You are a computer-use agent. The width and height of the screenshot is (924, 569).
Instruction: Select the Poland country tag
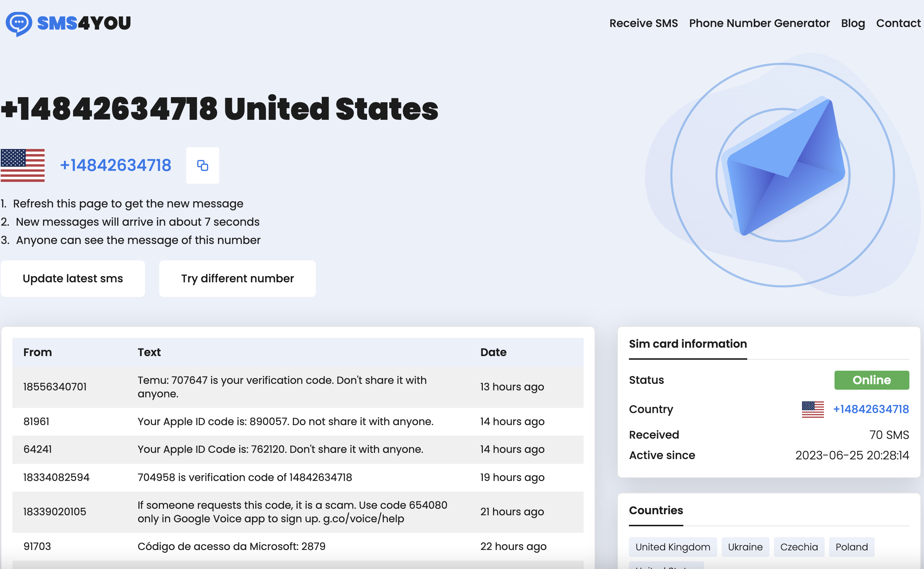851,547
